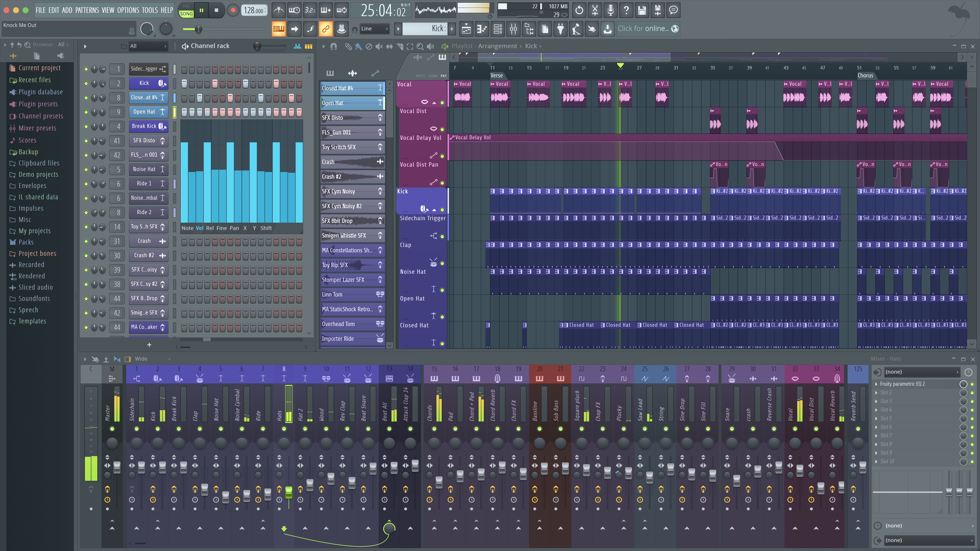This screenshot has width=980, height=551.
Task: Click the Record button in toolbar
Action: pyautogui.click(x=232, y=10)
